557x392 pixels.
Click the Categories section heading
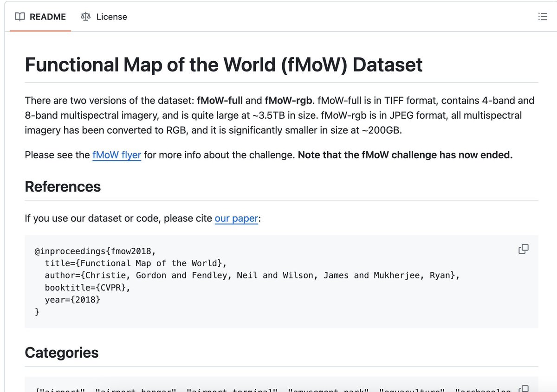coord(61,353)
